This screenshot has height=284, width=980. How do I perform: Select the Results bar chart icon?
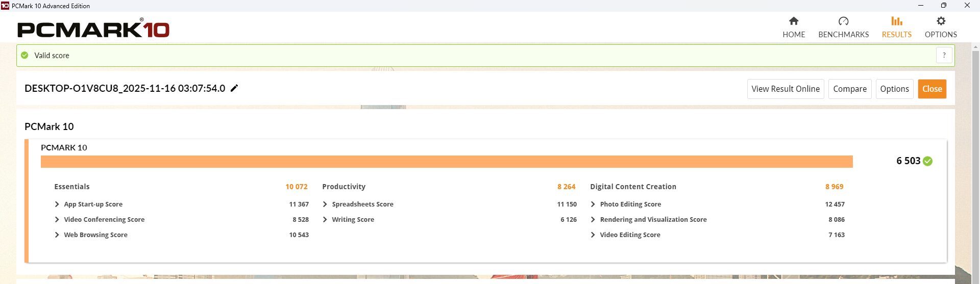point(896,21)
